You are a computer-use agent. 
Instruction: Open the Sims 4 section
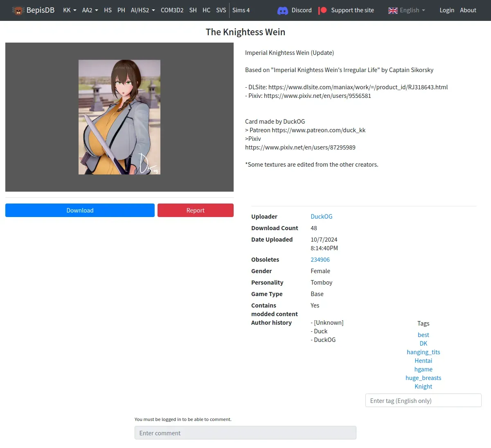click(x=241, y=10)
